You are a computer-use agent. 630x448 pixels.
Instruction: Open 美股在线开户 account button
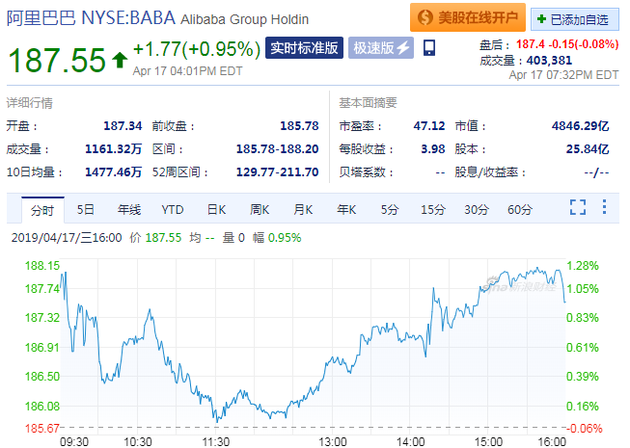point(468,18)
